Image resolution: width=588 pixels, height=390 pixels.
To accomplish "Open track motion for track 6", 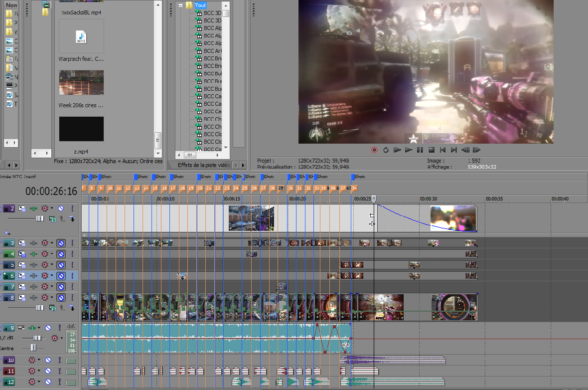I will tap(22, 276).
